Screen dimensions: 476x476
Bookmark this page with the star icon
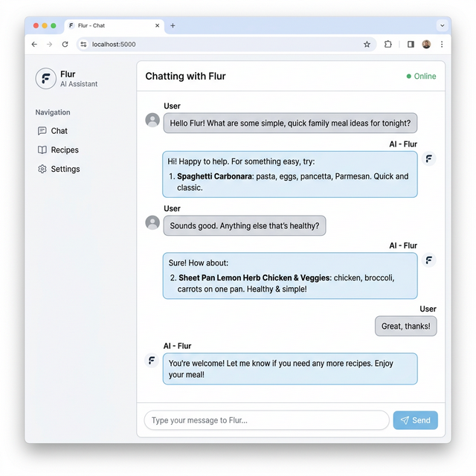(367, 45)
